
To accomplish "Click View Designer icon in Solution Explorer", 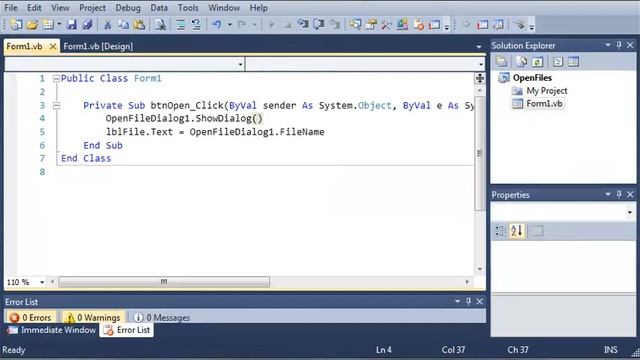I will 573,62.
